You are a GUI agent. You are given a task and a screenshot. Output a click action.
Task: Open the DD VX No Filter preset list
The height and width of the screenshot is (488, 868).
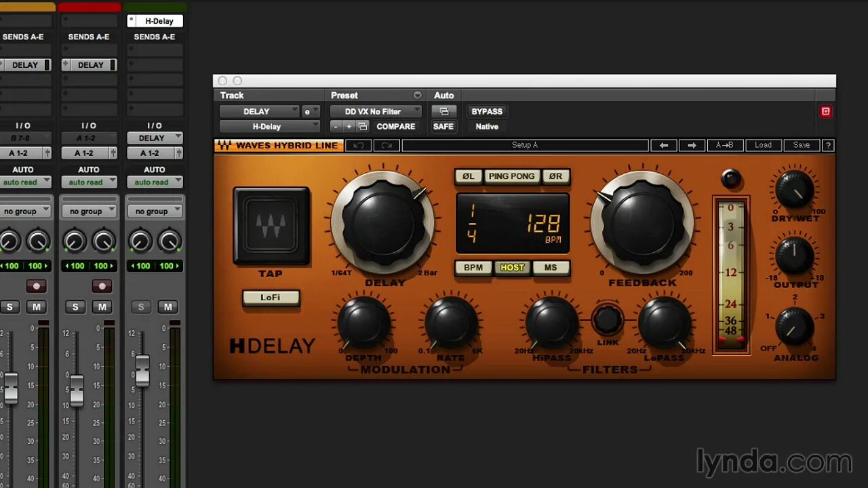pos(376,112)
